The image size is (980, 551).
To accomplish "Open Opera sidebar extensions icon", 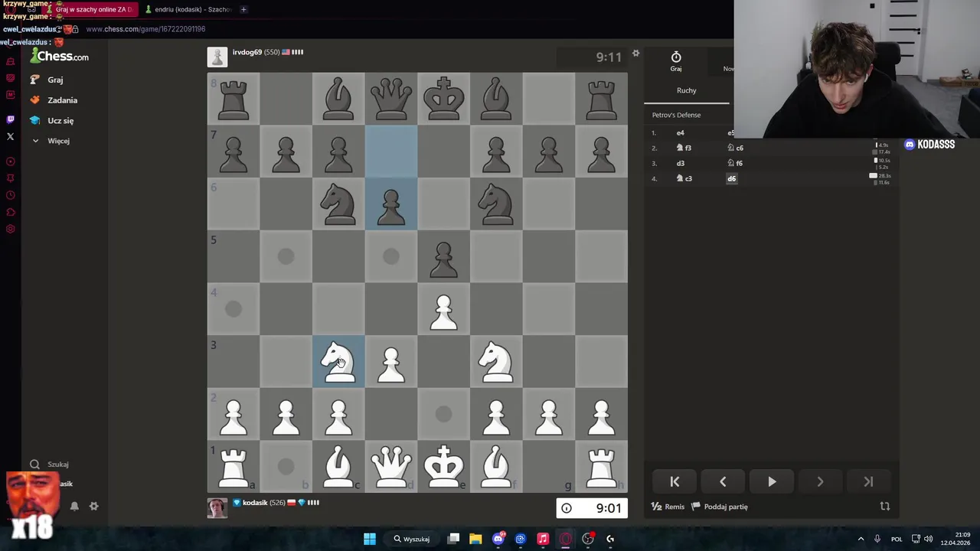I will (x=10, y=212).
